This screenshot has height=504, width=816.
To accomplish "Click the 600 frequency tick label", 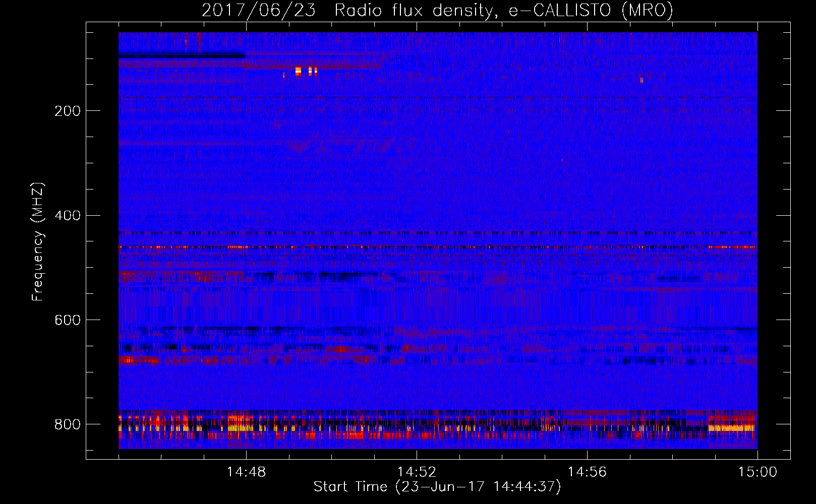I will (x=68, y=320).
